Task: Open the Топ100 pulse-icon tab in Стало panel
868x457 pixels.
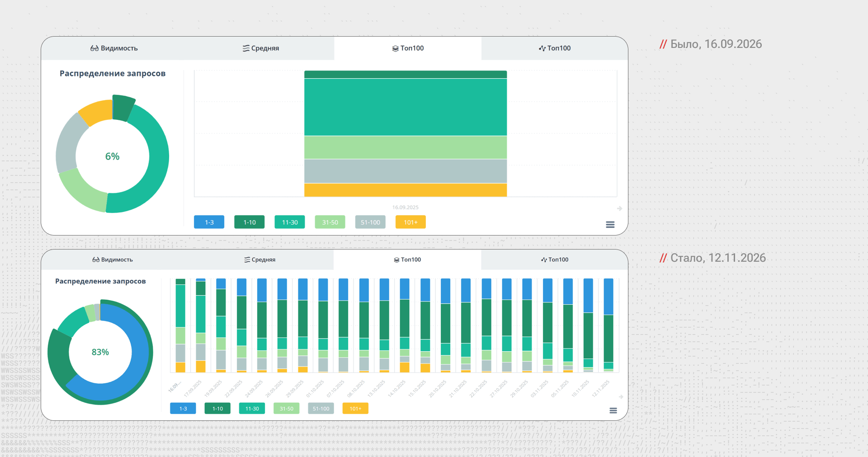Action: (x=555, y=260)
